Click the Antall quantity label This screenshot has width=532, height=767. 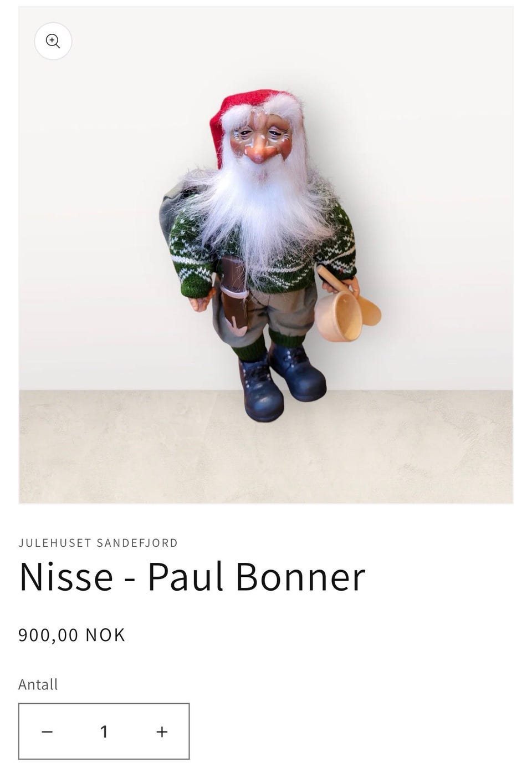pos(38,684)
